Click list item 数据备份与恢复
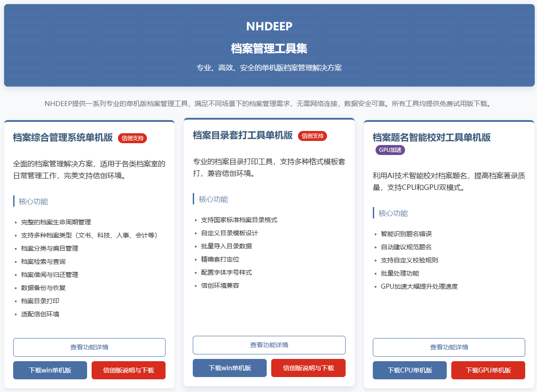The height and width of the screenshot is (392, 537). point(43,288)
